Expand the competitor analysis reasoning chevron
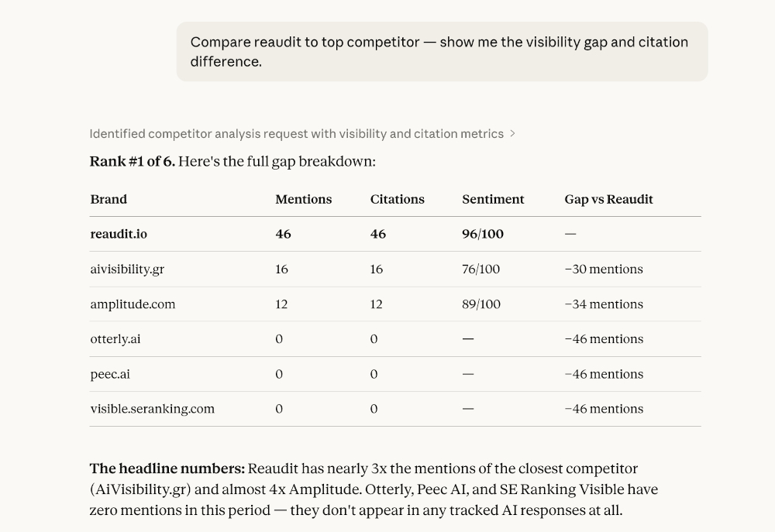Image resolution: width=775 pixels, height=532 pixels. pos(512,133)
